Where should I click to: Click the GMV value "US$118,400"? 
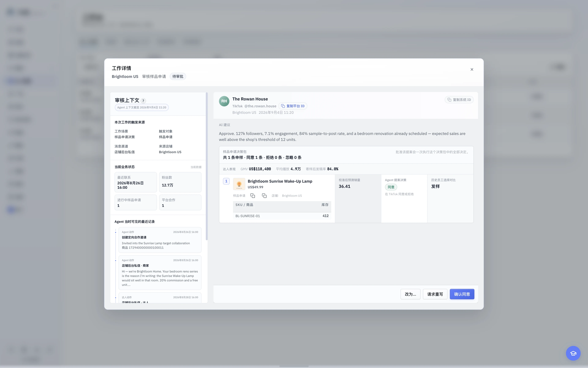pos(260,169)
